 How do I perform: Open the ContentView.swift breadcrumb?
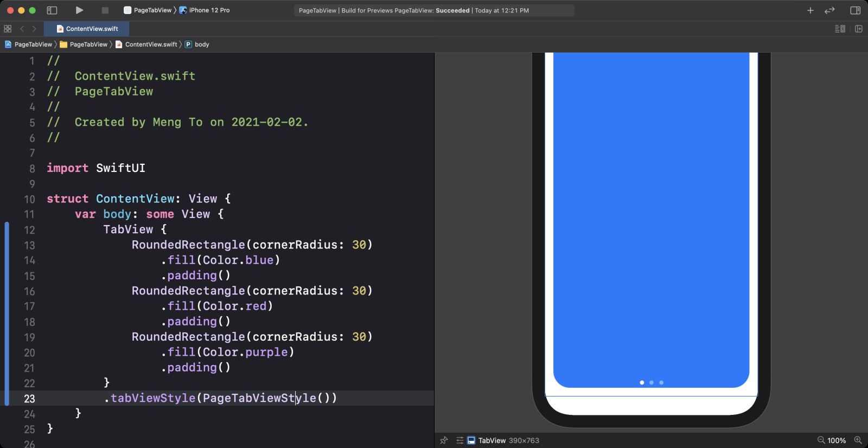(x=146, y=44)
